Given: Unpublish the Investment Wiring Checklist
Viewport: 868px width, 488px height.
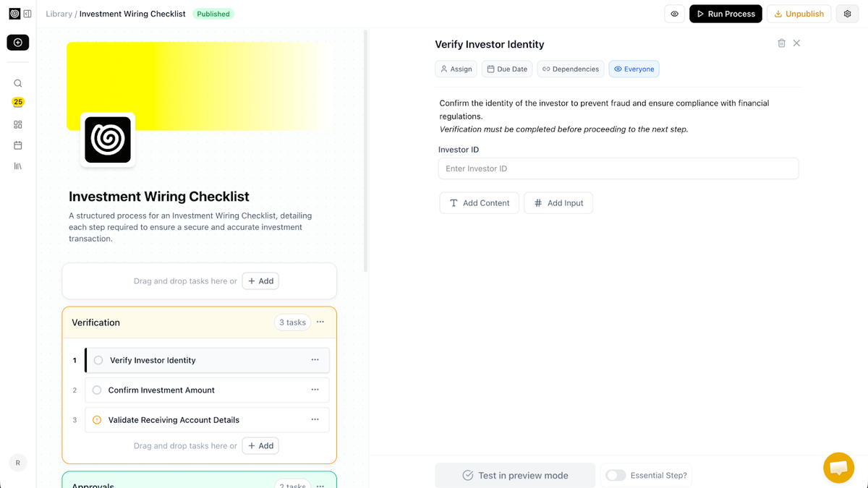Looking at the screenshot, I should (x=799, y=13).
